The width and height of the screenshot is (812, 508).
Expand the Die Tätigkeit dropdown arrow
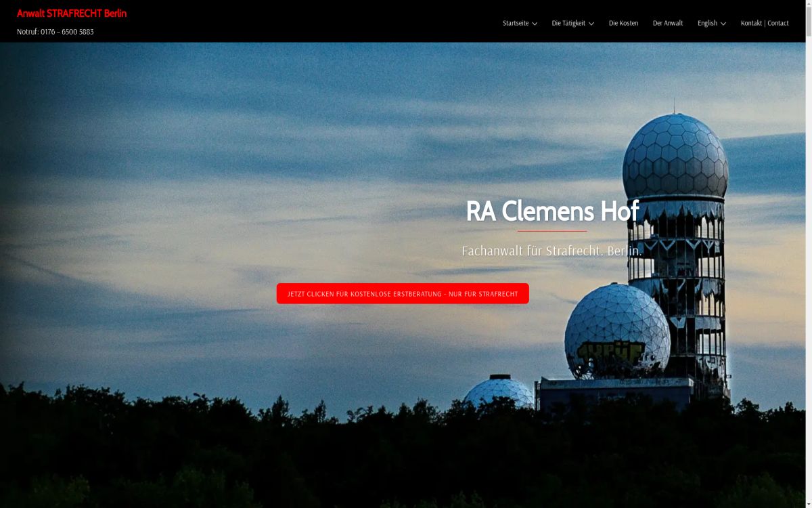591,24
